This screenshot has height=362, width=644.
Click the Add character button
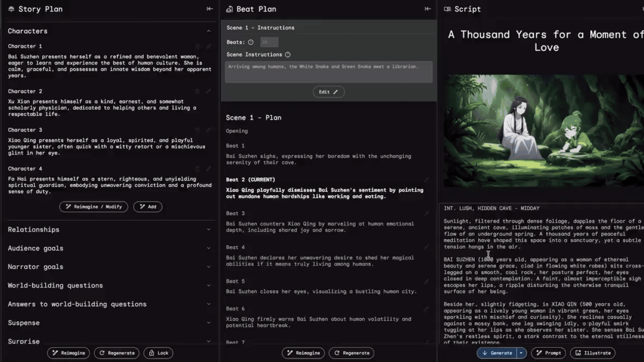[148, 207]
